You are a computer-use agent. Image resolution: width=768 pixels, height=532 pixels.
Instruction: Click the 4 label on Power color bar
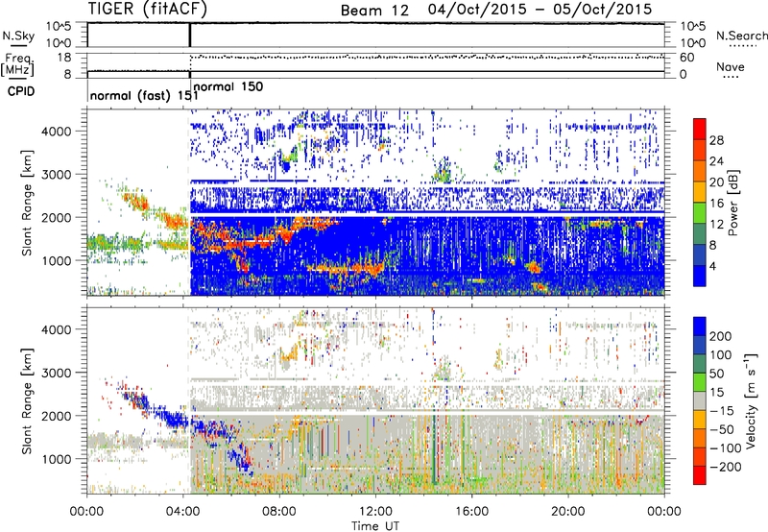712,266
